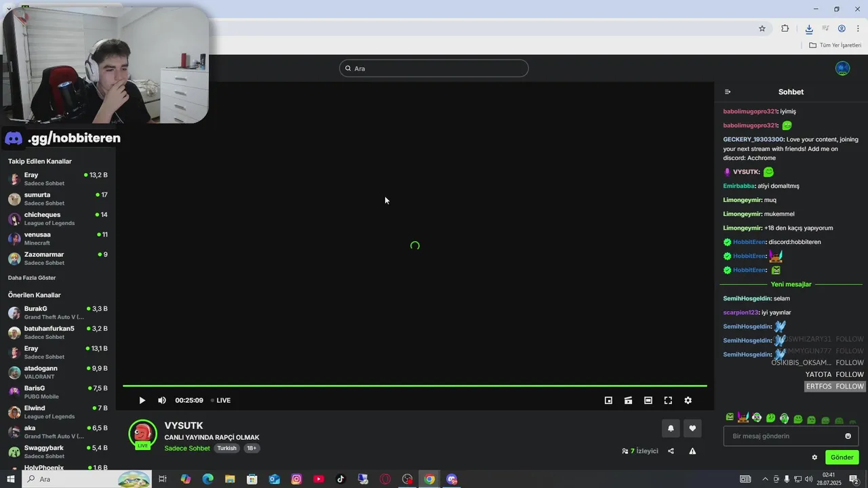
Task: Open Swaggybark recommended channel
Action: click(x=58, y=451)
